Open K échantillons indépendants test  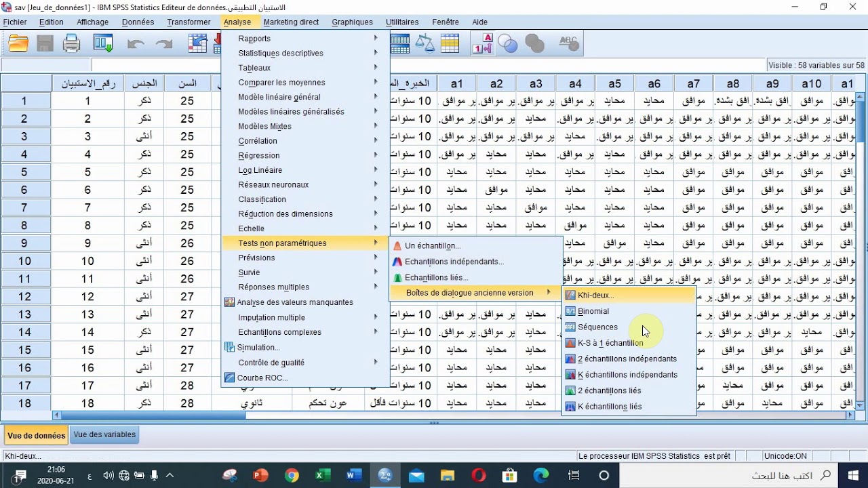tap(629, 374)
